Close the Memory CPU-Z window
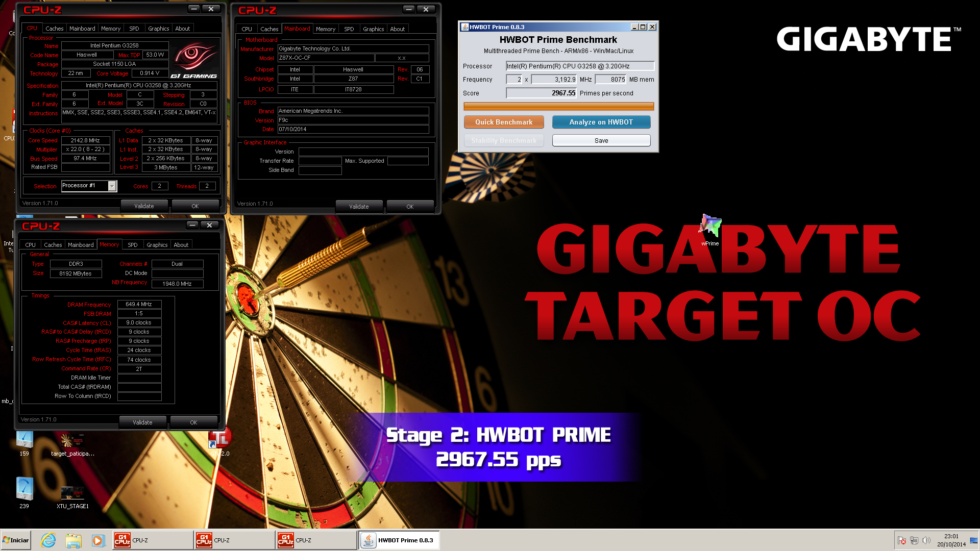980x551 pixels. click(x=209, y=226)
